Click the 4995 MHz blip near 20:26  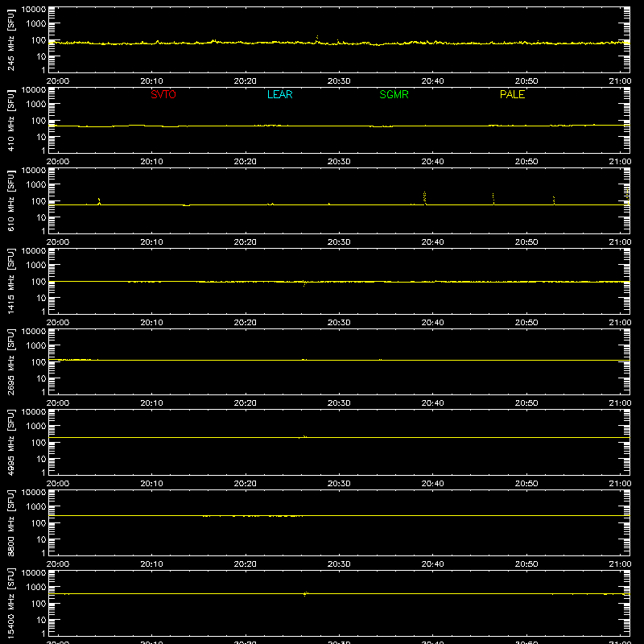pos(304,436)
